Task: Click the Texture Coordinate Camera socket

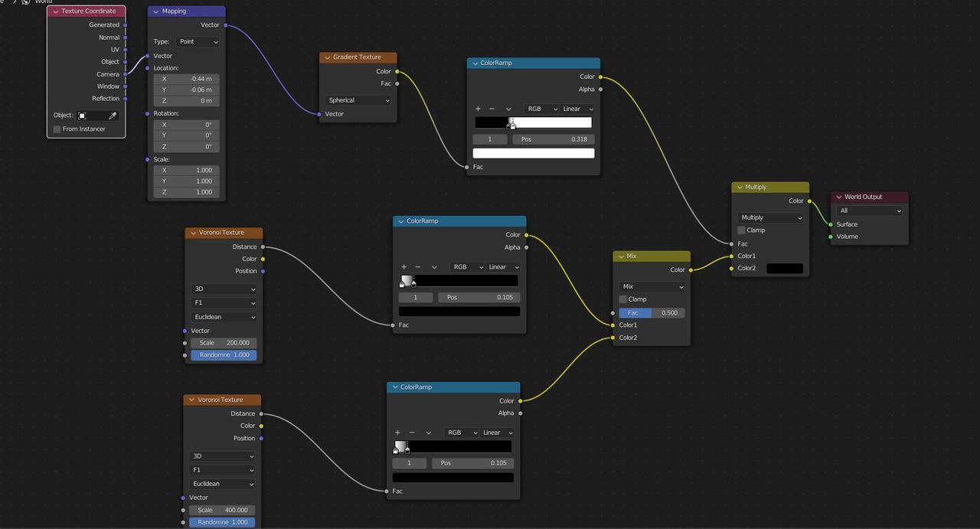Action: click(x=126, y=74)
